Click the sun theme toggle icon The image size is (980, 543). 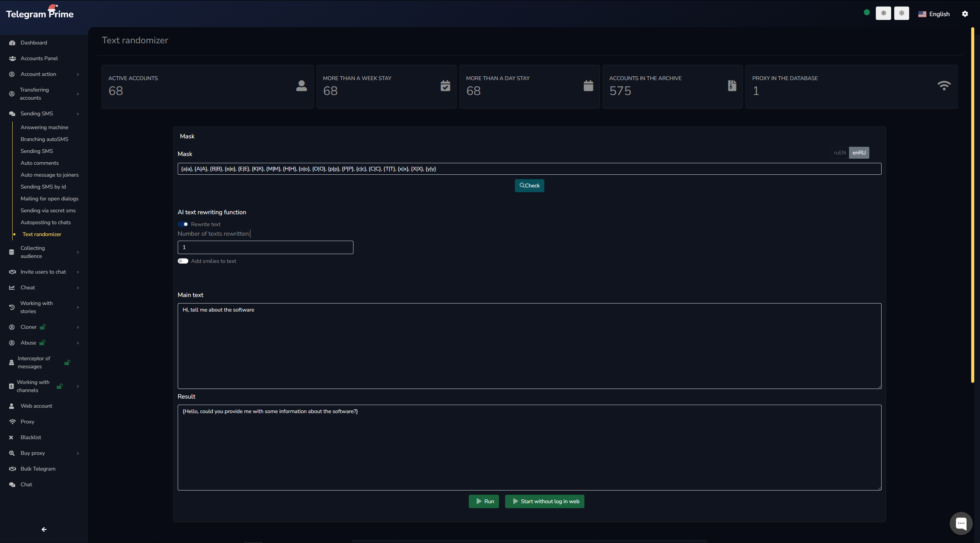(x=883, y=13)
